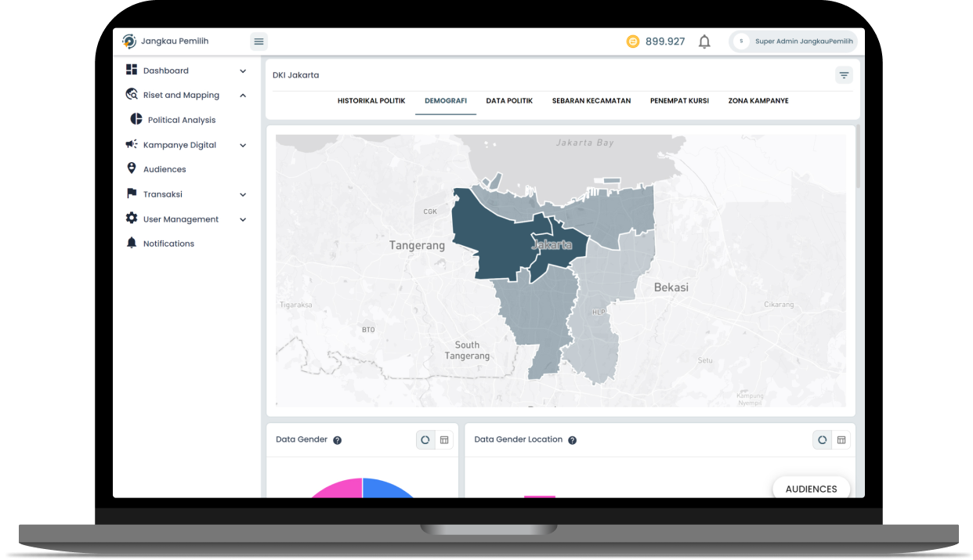Switch Data Gender to chart view
The image size is (973, 560).
click(425, 440)
